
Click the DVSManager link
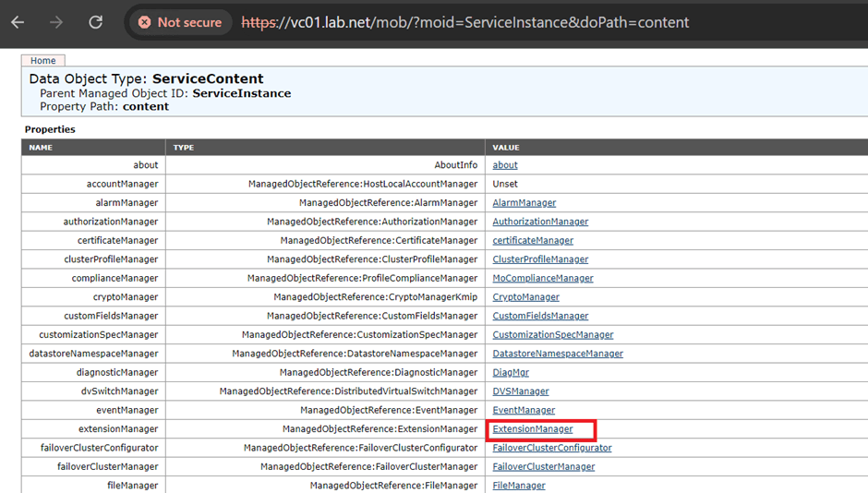pyautogui.click(x=521, y=391)
